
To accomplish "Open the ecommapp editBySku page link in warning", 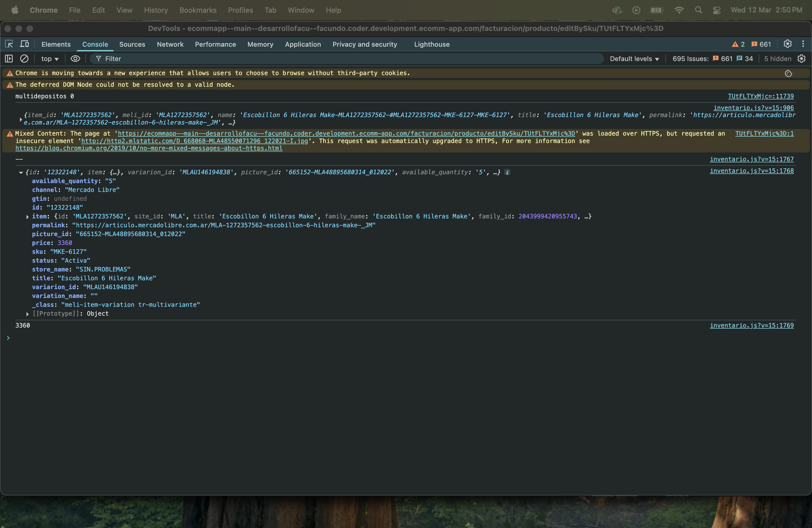I will point(346,134).
